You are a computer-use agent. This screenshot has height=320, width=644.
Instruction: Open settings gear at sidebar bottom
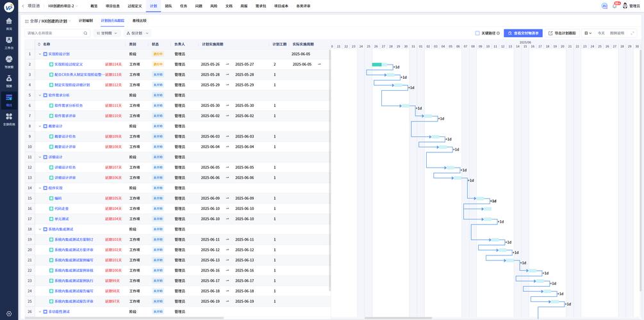(x=9, y=314)
